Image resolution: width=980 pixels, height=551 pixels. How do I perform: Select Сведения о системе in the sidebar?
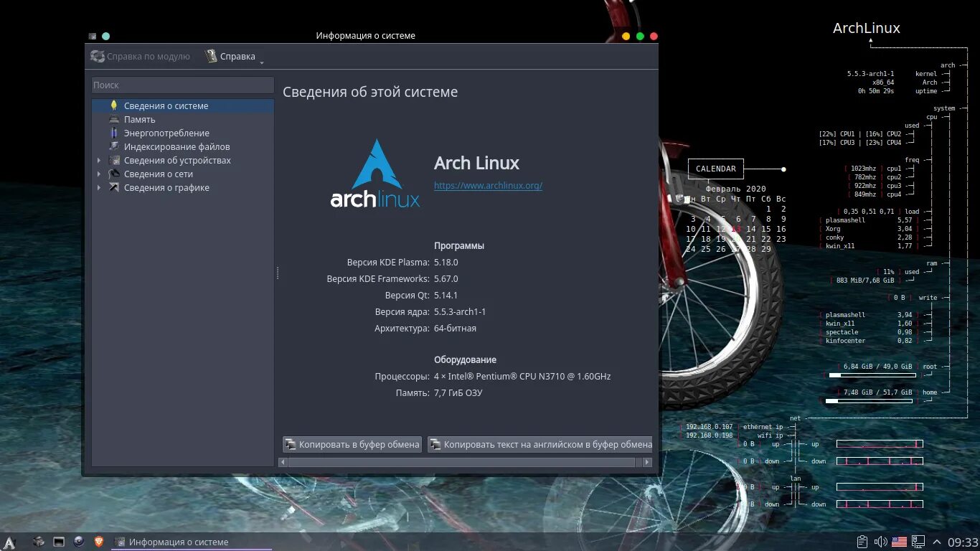[x=183, y=106]
